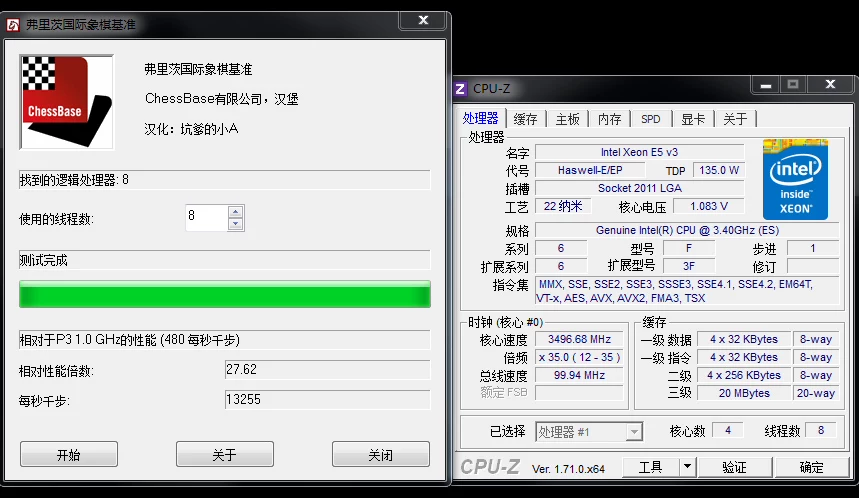Click the CPU-Z purple Z title icon
This screenshot has width=859, height=498.
460,89
